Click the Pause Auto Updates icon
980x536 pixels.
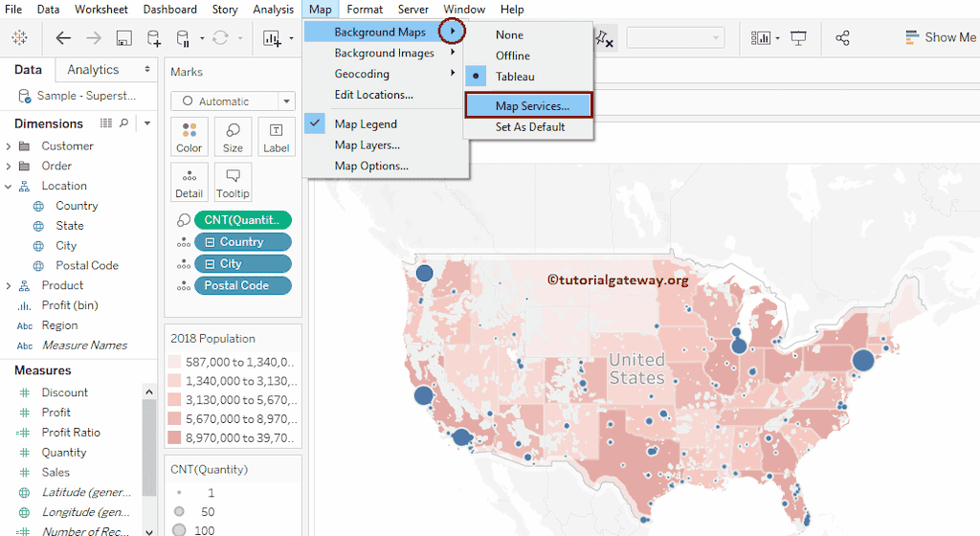coord(183,38)
